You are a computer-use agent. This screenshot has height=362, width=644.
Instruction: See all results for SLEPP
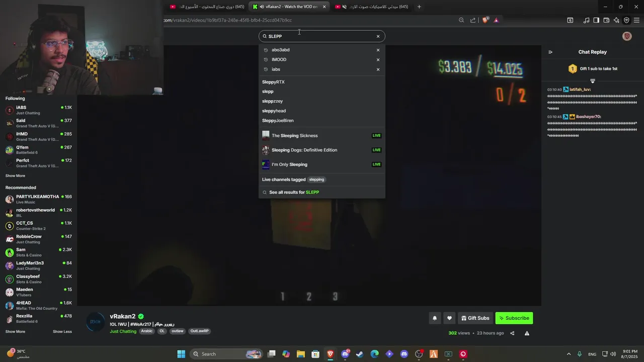click(x=322, y=192)
